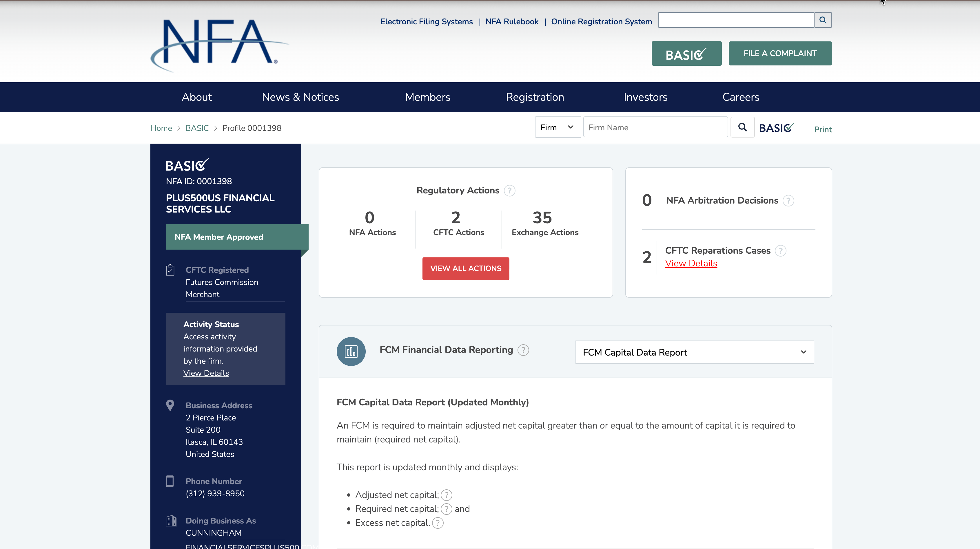The width and height of the screenshot is (980, 549).
Task: Open the About menu
Action: pyautogui.click(x=197, y=97)
